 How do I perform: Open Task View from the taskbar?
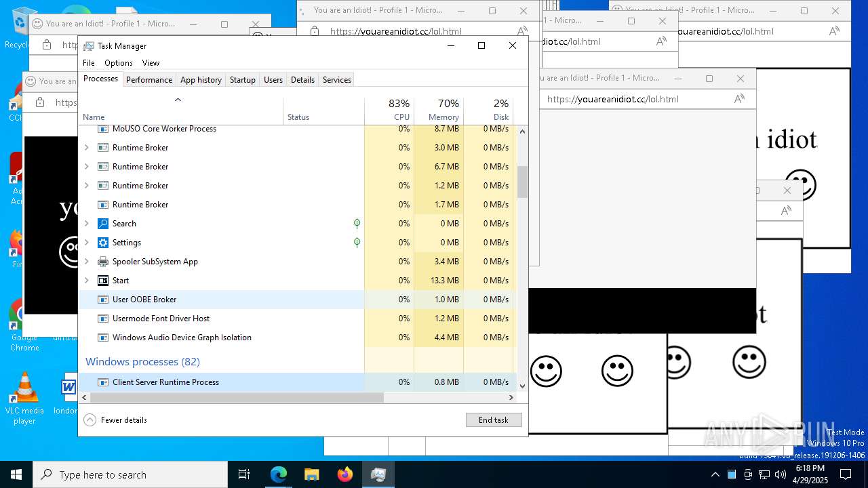tap(244, 474)
